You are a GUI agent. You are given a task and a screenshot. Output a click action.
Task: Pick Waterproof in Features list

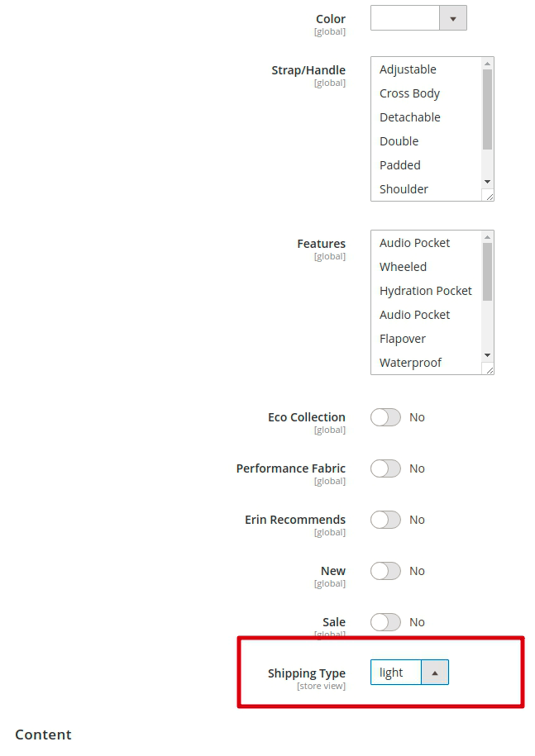410,363
